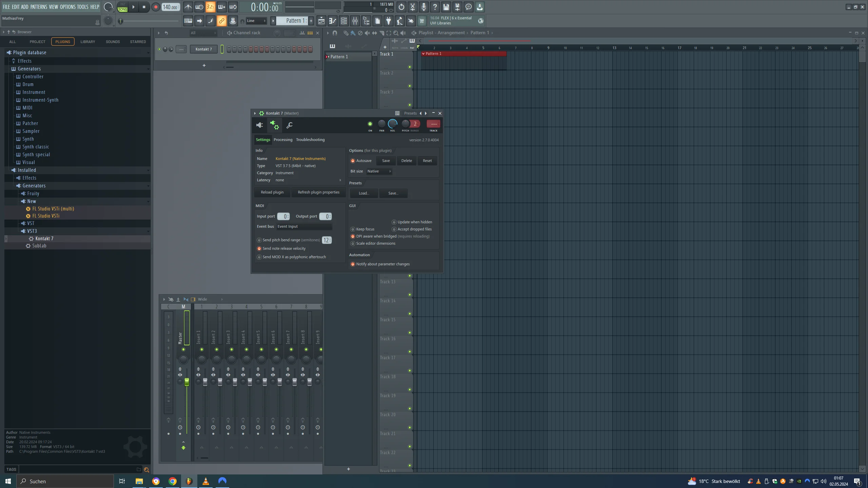
Task: Toggle Notify about parameter changes
Action: click(353, 264)
